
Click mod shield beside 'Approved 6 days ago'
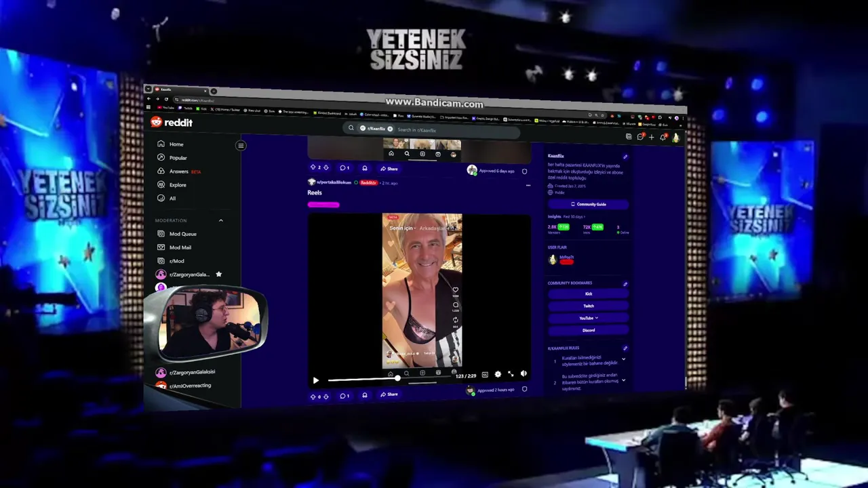point(524,171)
